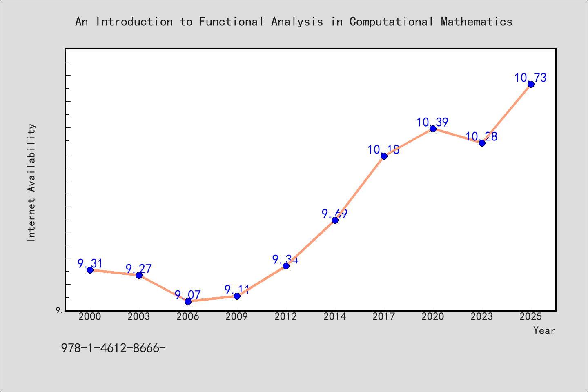Click the x-axis label 2012

[286, 317]
